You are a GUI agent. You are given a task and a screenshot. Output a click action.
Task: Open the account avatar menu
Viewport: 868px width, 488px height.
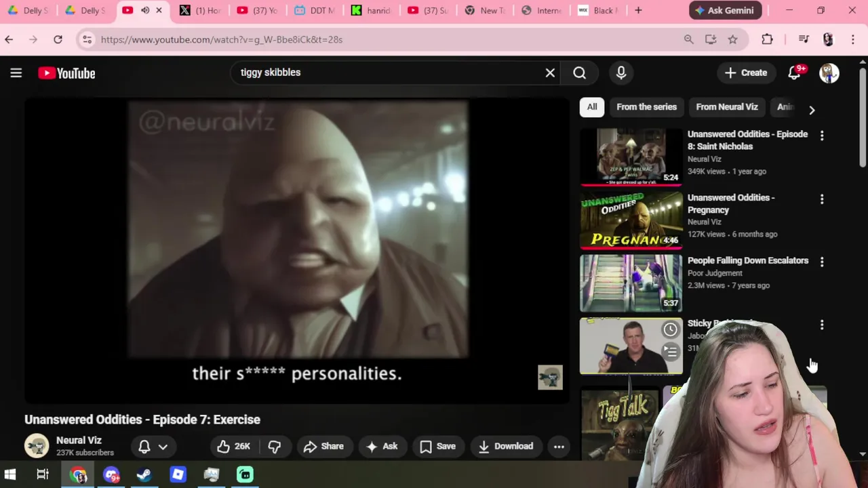coord(829,73)
